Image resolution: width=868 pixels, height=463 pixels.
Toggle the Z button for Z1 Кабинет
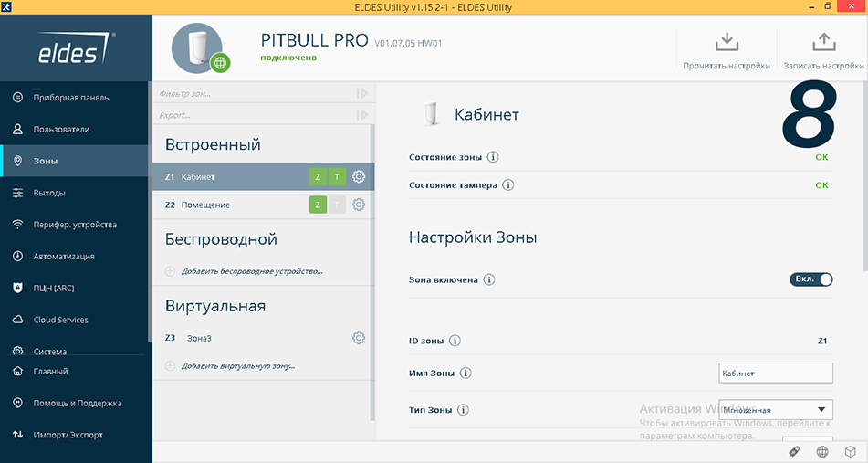(x=318, y=176)
